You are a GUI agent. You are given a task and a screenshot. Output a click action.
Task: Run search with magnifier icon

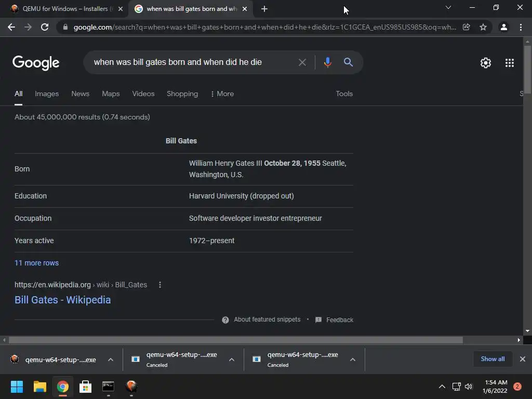click(x=348, y=62)
